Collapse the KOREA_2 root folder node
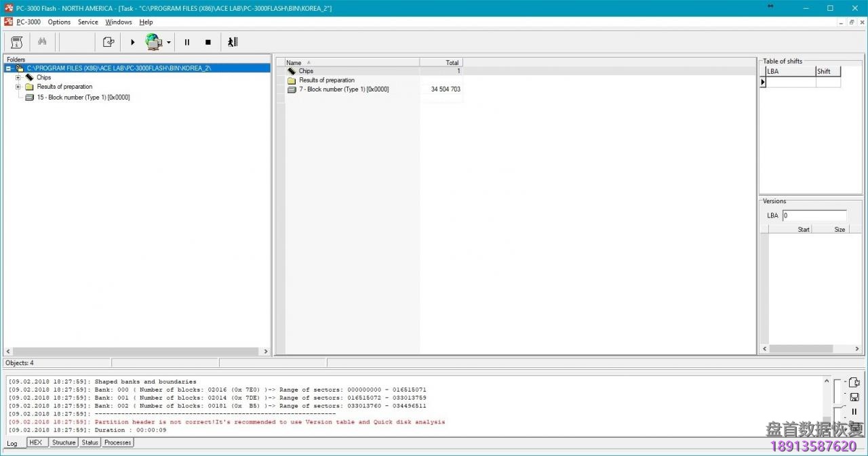The image size is (868, 456). click(x=9, y=68)
